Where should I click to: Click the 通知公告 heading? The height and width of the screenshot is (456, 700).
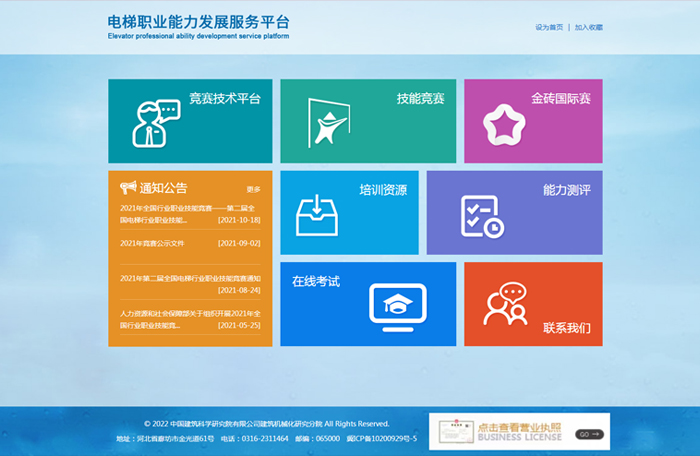tap(163, 188)
